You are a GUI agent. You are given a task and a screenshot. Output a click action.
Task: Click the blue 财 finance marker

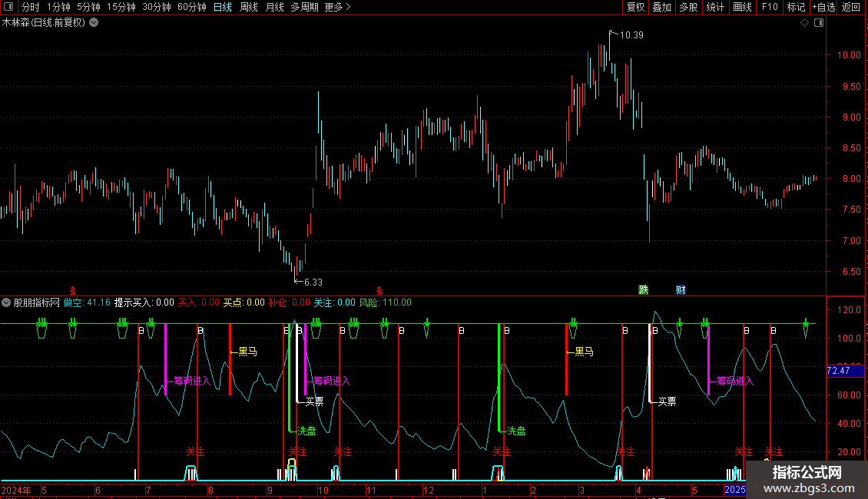(x=681, y=290)
